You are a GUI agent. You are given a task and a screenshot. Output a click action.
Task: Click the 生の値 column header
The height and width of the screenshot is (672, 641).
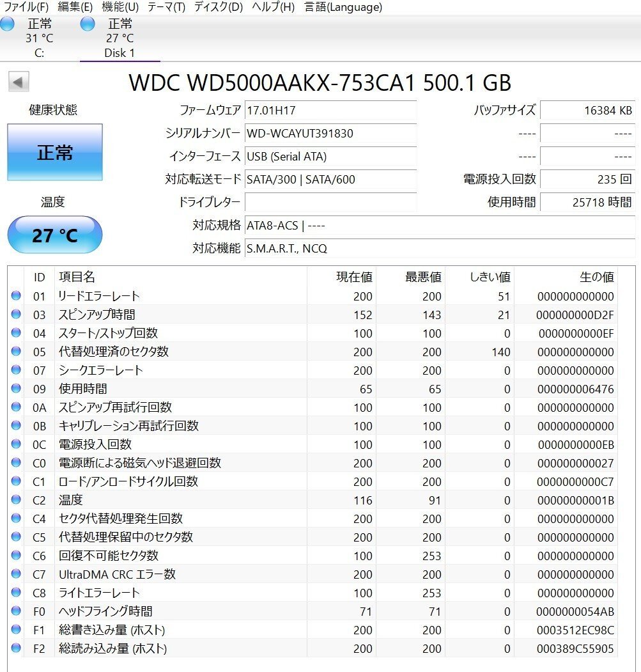(566, 277)
